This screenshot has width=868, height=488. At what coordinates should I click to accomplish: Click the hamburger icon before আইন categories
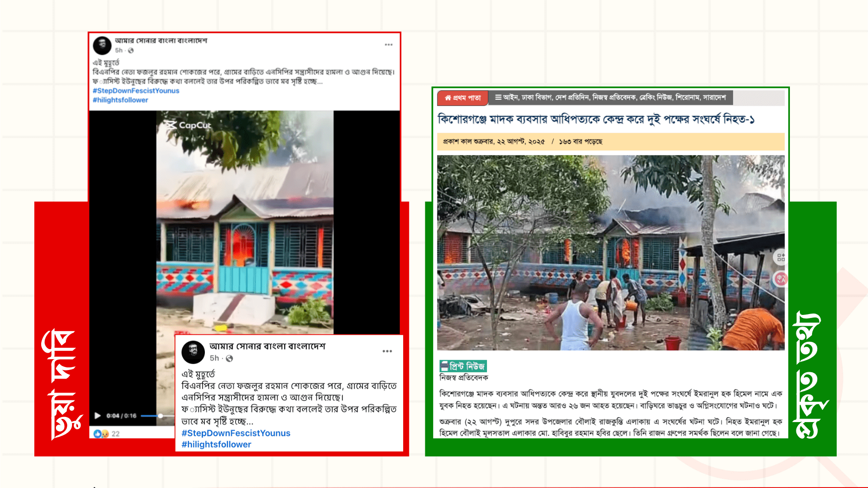pos(498,98)
